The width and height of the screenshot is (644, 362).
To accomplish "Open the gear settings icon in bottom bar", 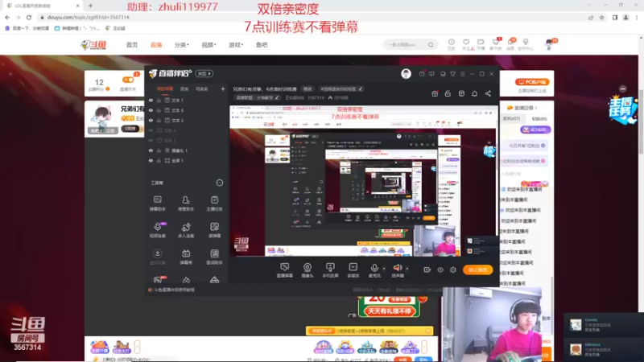I will [453, 269].
